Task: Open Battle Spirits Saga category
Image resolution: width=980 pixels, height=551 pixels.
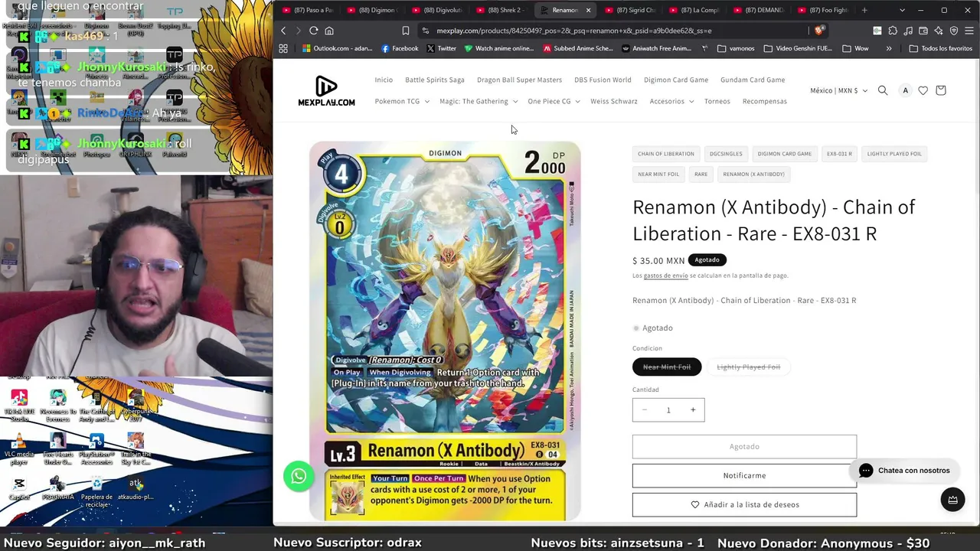Action: (x=435, y=80)
